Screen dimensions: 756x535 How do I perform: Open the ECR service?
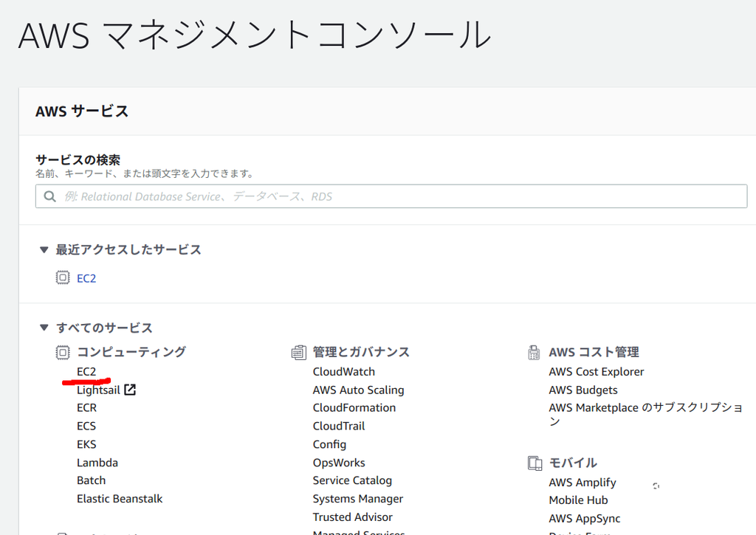[87, 408]
